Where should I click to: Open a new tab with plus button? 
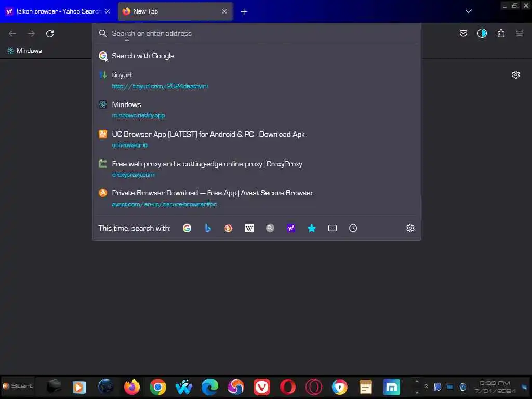point(244,12)
